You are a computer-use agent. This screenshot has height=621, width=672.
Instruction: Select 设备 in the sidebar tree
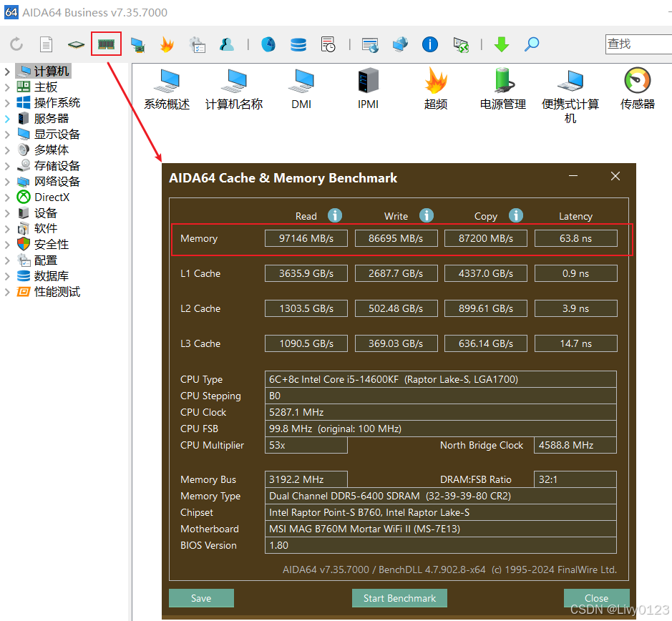point(45,213)
